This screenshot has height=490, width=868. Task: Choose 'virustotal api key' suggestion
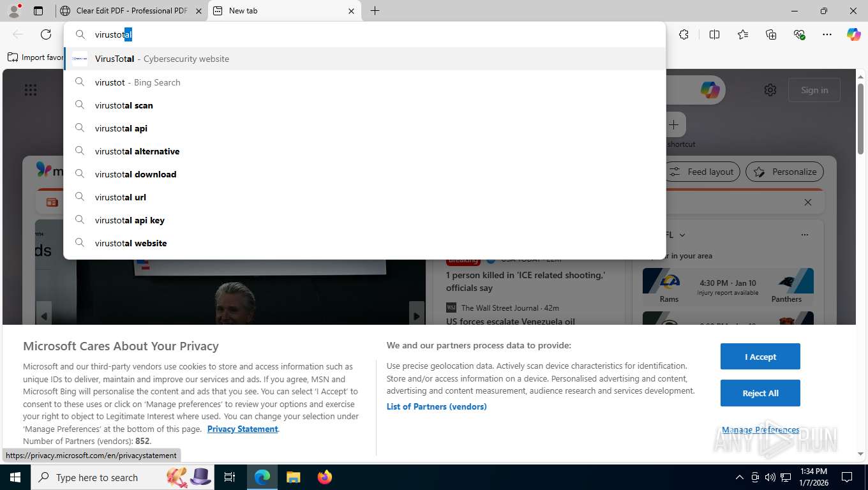click(364, 220)
